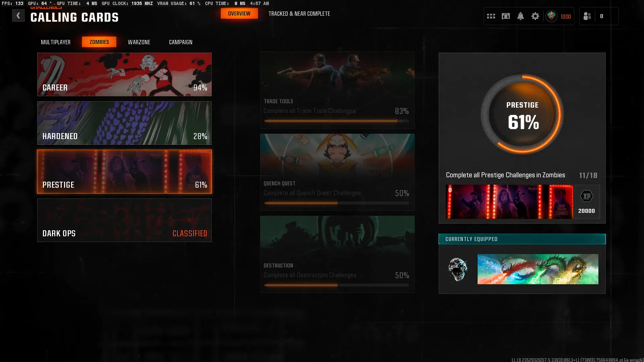Switch to the Multiplayer tab
The height and width of the screenshot is (362, 644).
pos(56,42)
